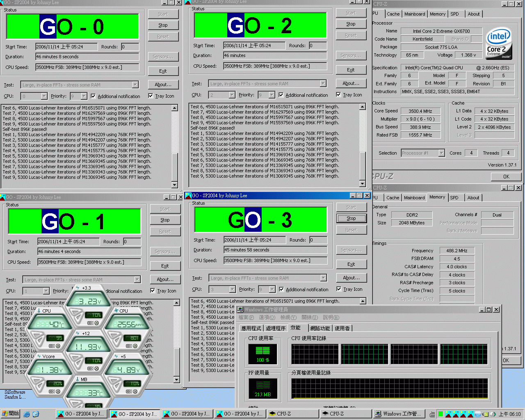Click upper triangle arrow on +12 gauge
This screenshot has width=525, height=420.
point(75,357)
